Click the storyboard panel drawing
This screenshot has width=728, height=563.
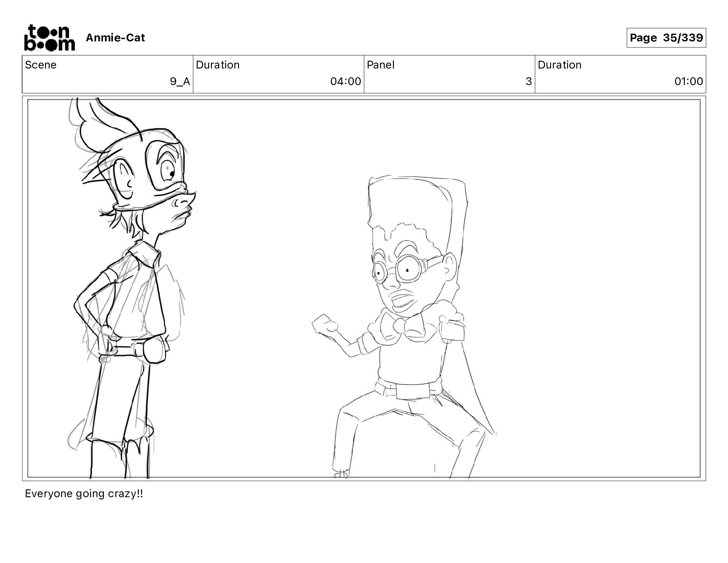click(x=364, y=288)
